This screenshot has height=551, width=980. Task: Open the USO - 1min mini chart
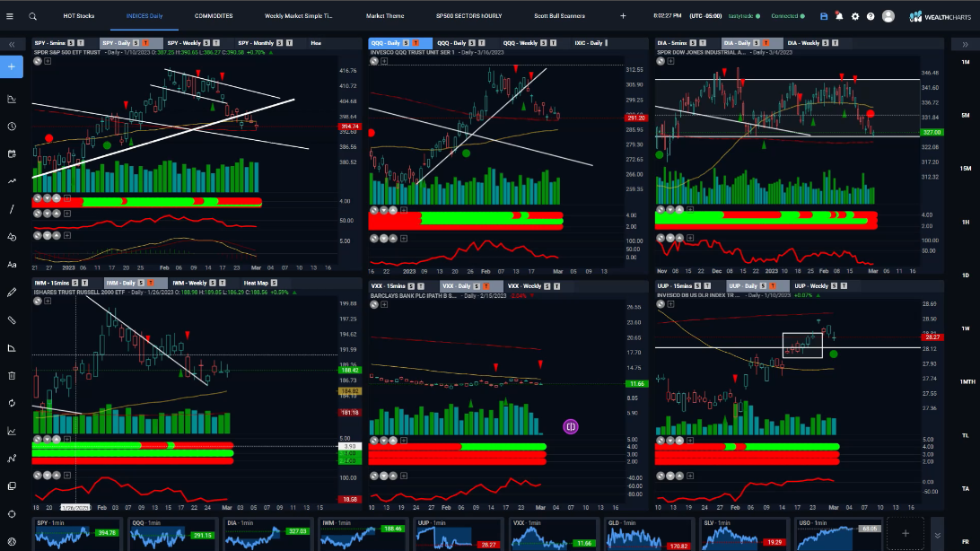837,534
